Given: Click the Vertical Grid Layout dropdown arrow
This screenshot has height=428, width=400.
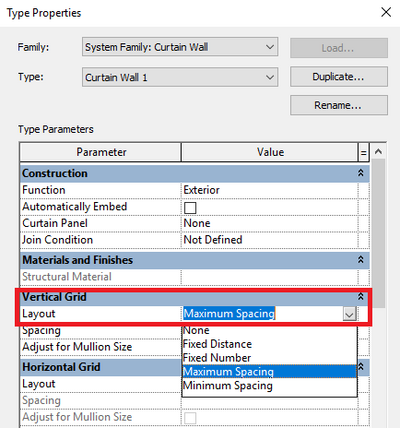Looking at the screenshot, I should [349, 314].
